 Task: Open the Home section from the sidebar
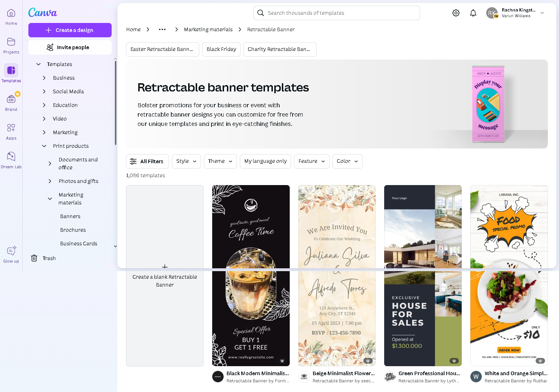(x=11, y=16)
